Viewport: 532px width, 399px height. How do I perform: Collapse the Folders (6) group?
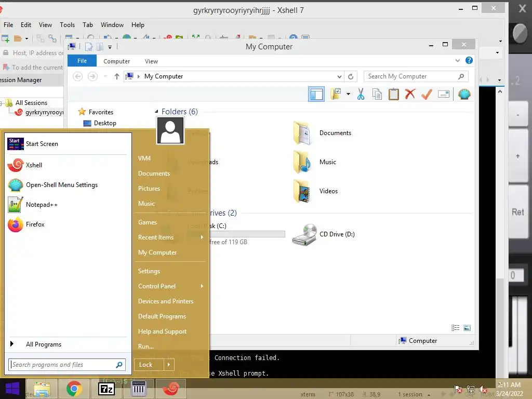pos(156,112)
